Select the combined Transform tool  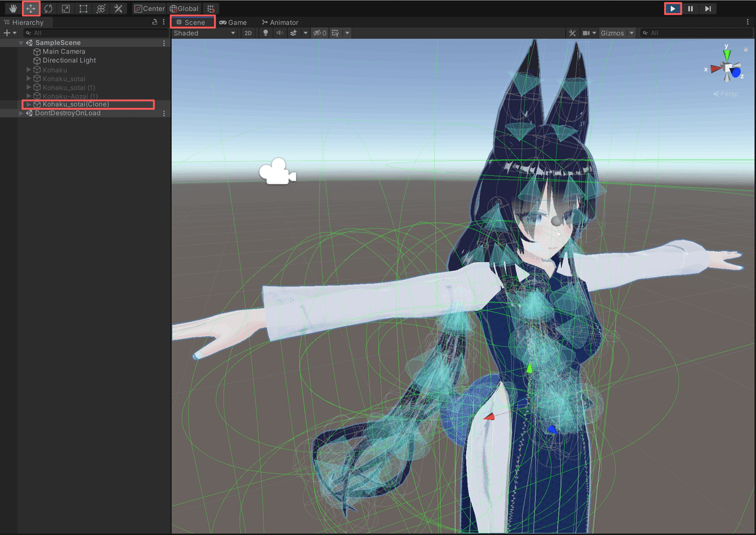tap(101, 9)
